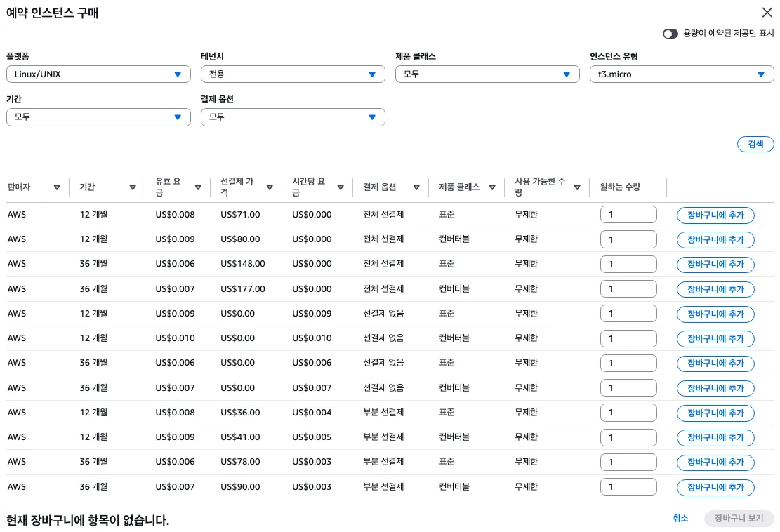Add the US$90.00 offering to cart
This screenshot has width=780, height=532.
click(x=715, y=487)
